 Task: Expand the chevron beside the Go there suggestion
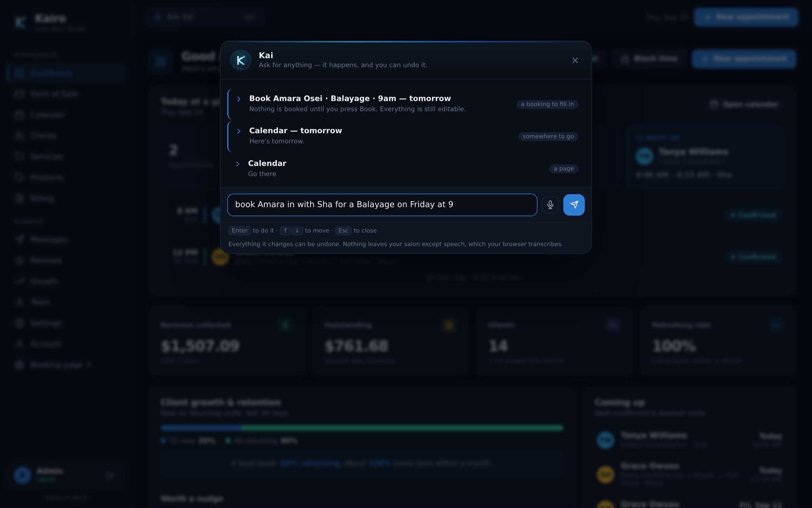tap(237, 164)
